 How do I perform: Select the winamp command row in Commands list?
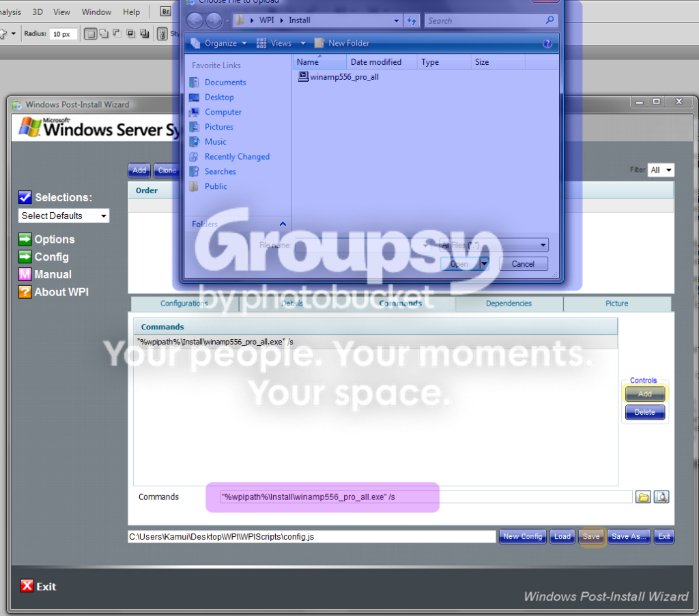pyautogui.click(x=375, y=342)
